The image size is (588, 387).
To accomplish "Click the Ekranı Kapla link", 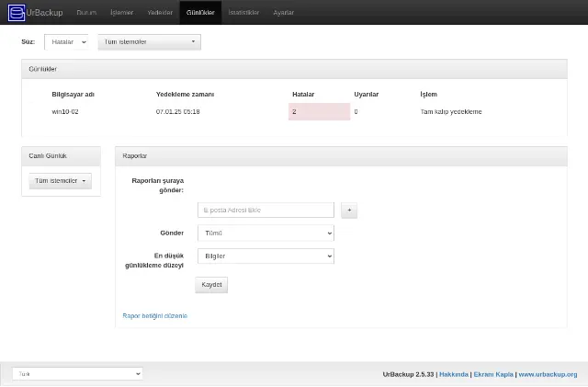I will click(493, 375).
